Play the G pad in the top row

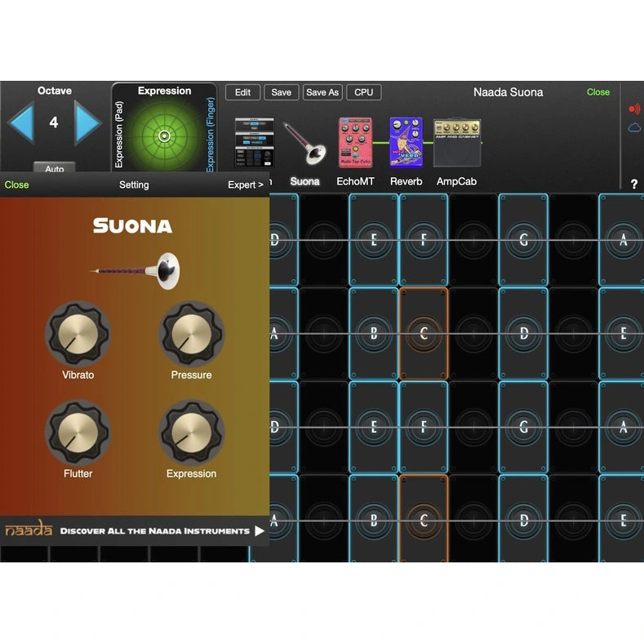click(523, 240)
